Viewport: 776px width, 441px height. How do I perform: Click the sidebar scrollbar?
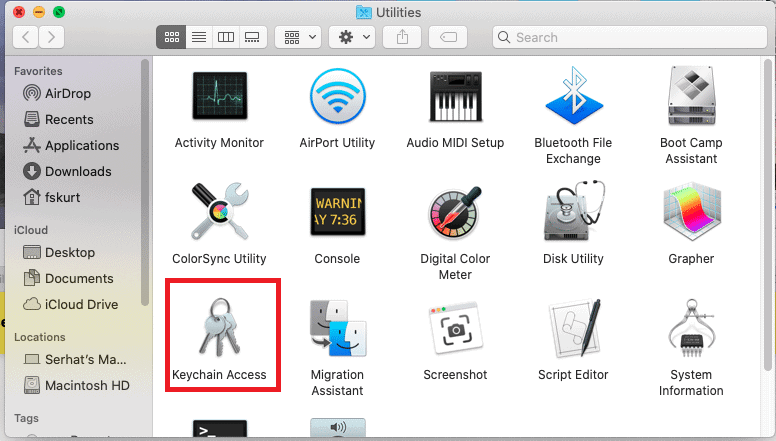[145, 182]
